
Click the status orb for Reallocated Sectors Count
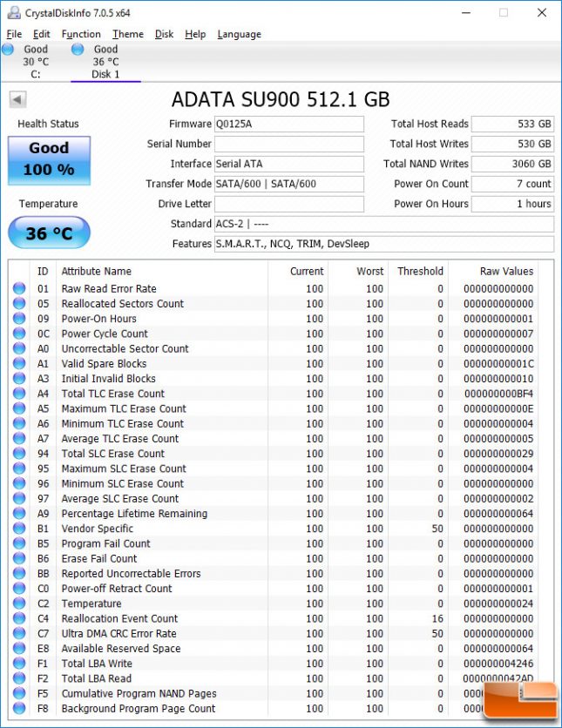[x=19, y=303]
